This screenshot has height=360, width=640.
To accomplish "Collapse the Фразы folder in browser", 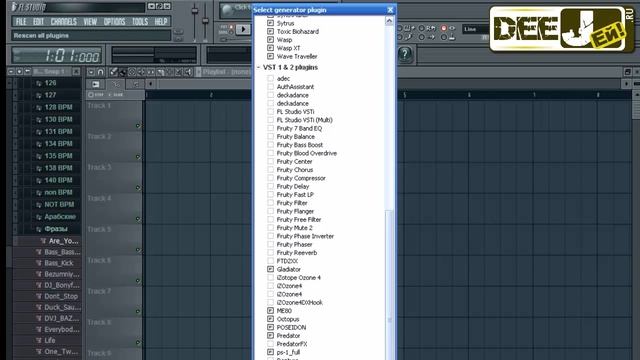I will pos(39,229).
